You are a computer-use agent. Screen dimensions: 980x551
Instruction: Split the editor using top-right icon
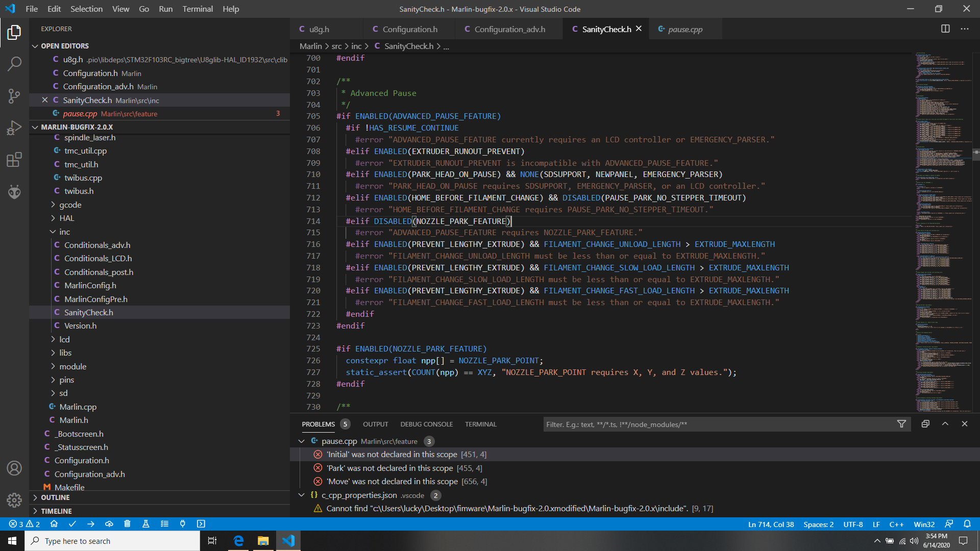click(945, 29)
